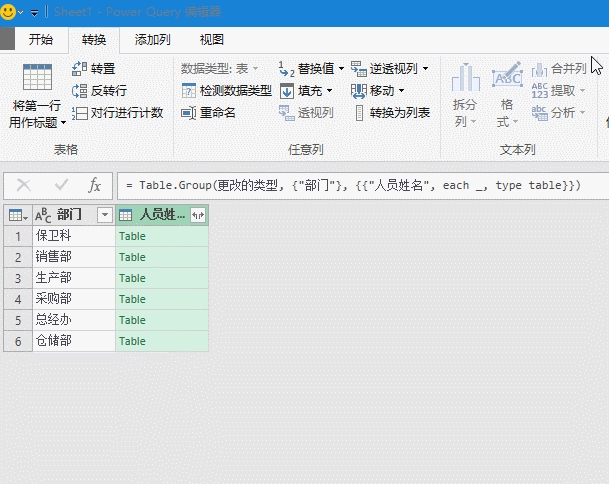Viewport: 609px width, 484px height.
Task: Click the Detect Data Type (检测数据类型) icon
Action: (x=189, y=91)
